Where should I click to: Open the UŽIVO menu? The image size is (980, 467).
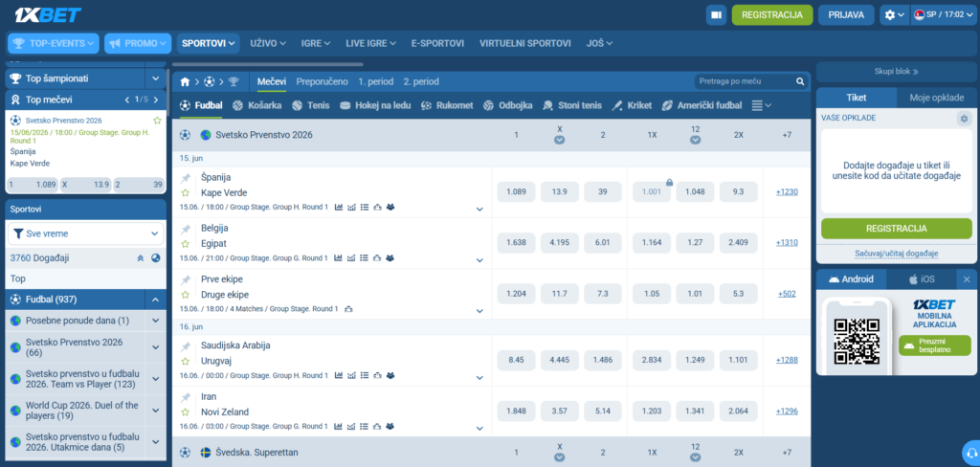pos(268,44)
